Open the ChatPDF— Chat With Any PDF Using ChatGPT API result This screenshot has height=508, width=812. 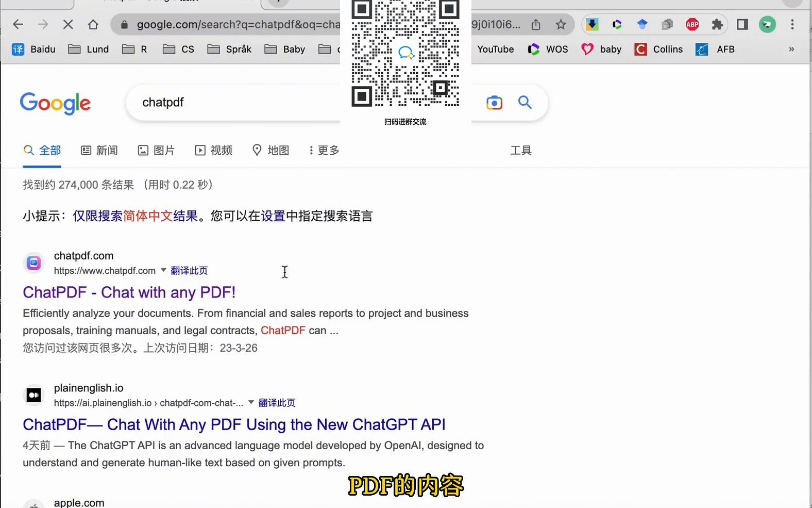click(234, 424)
